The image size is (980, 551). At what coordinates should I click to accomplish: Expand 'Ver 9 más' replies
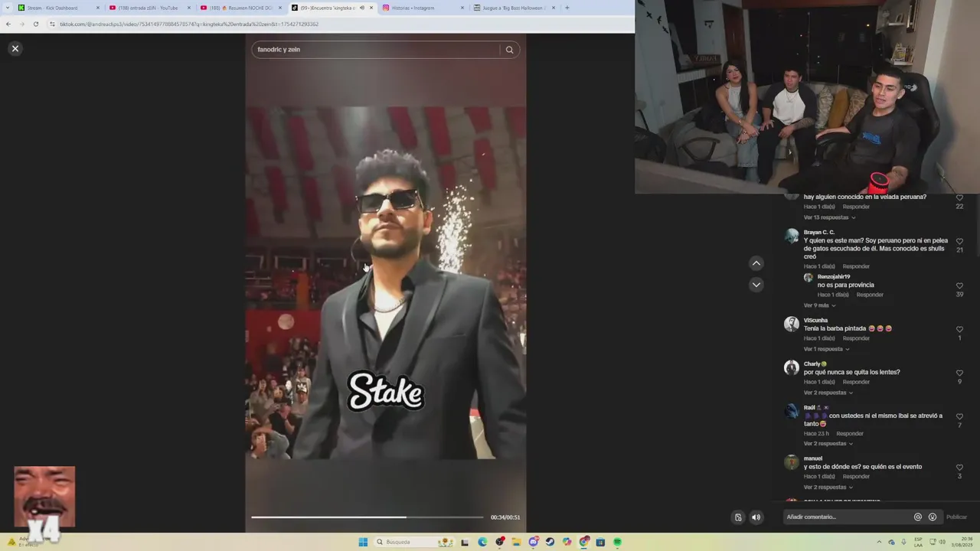819,305
